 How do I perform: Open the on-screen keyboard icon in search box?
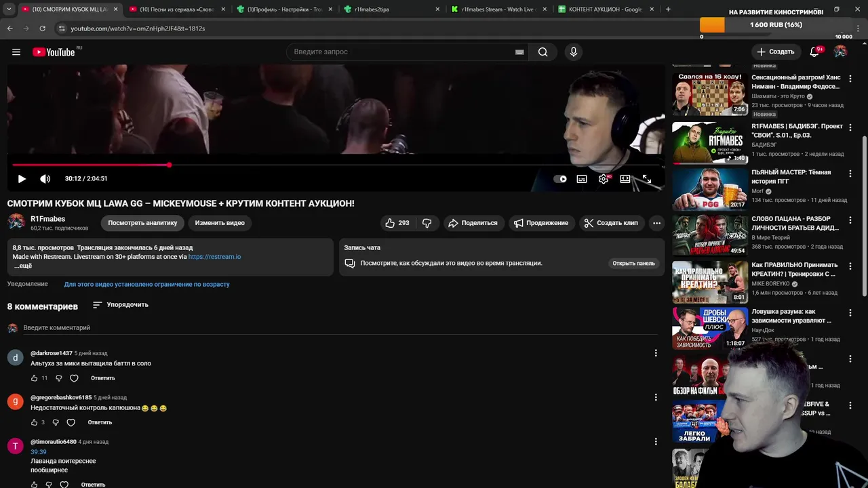click(519, 52)
